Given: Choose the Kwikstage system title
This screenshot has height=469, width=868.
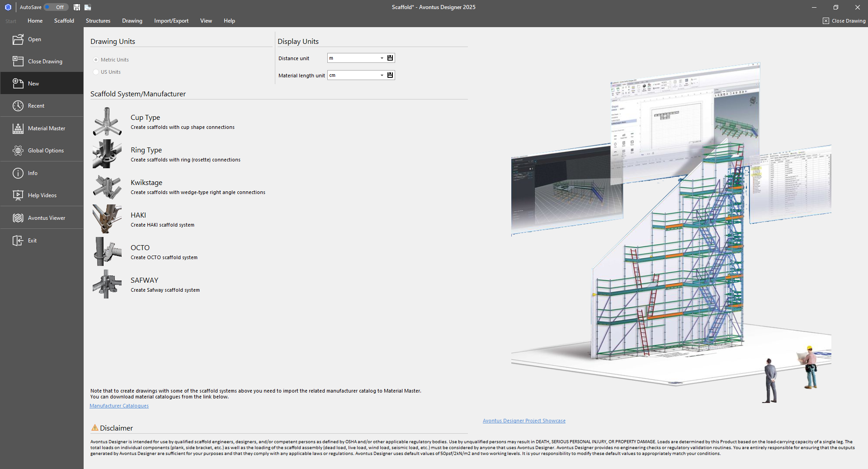Looking at the screenshot, I should click(x=146, y=183).
